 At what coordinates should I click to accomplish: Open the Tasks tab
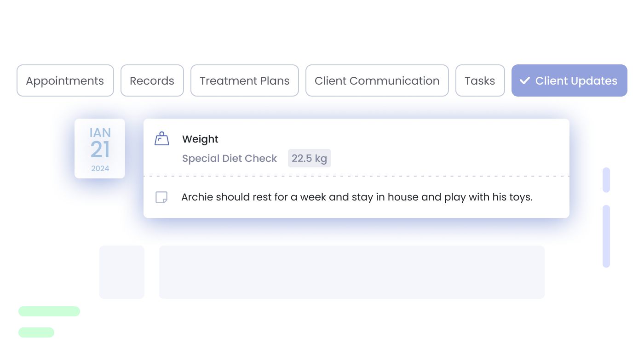pyautogui.click(x=480, y=80)
